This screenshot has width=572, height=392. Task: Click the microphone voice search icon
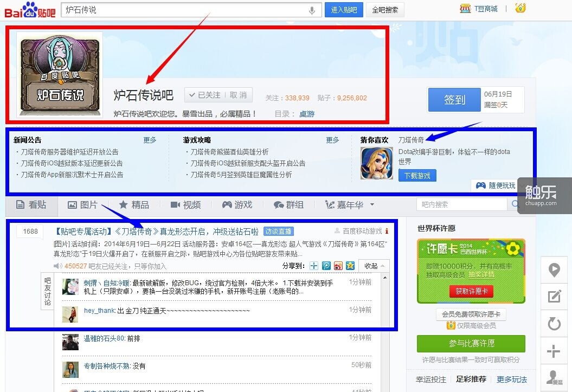(312, 10)
